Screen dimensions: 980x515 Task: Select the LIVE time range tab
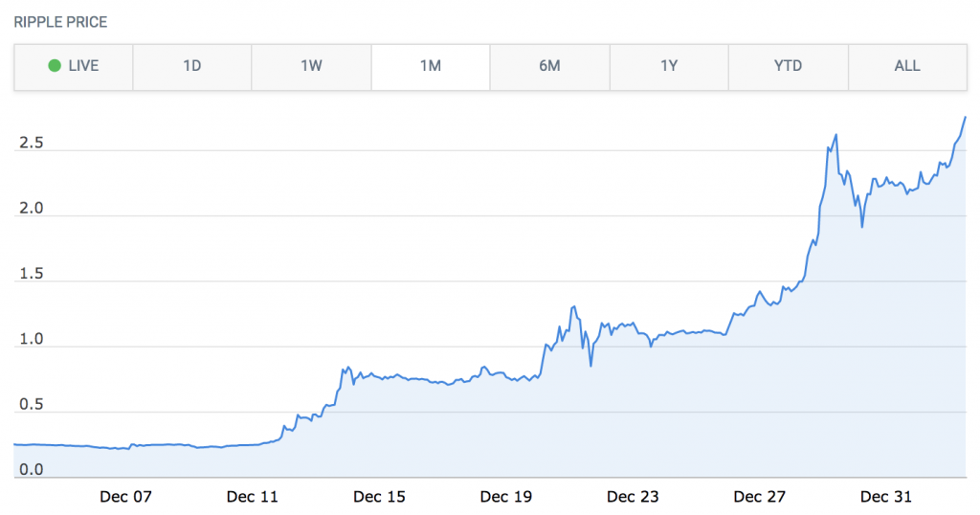(x=74, y=67)
